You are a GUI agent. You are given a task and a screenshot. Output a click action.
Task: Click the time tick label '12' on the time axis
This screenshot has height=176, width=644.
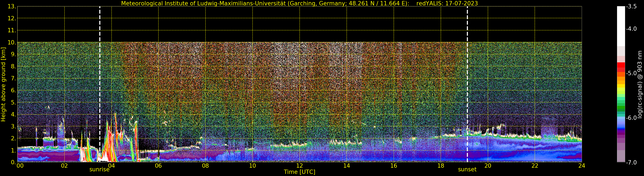(299, 166)
